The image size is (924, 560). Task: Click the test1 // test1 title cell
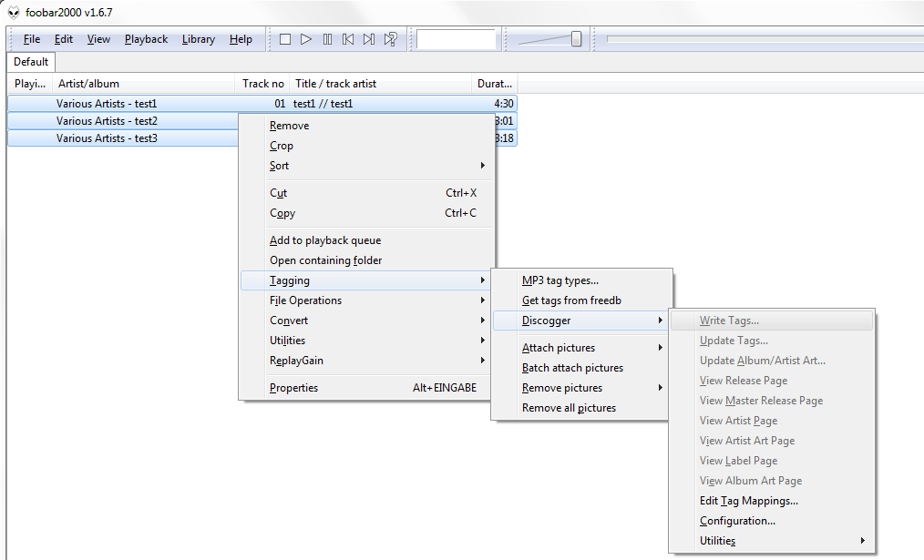tap(323, 104)
